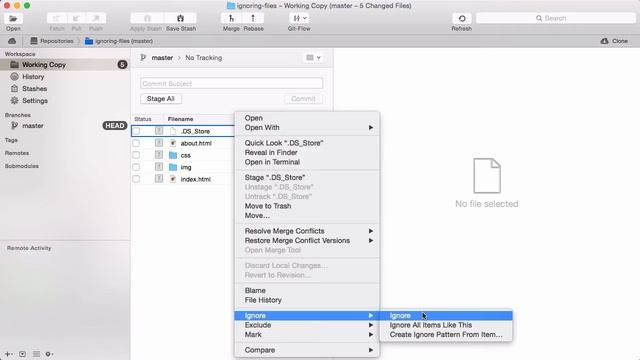
Task: Click the Refresh toolbar icon
Action: 462,18
